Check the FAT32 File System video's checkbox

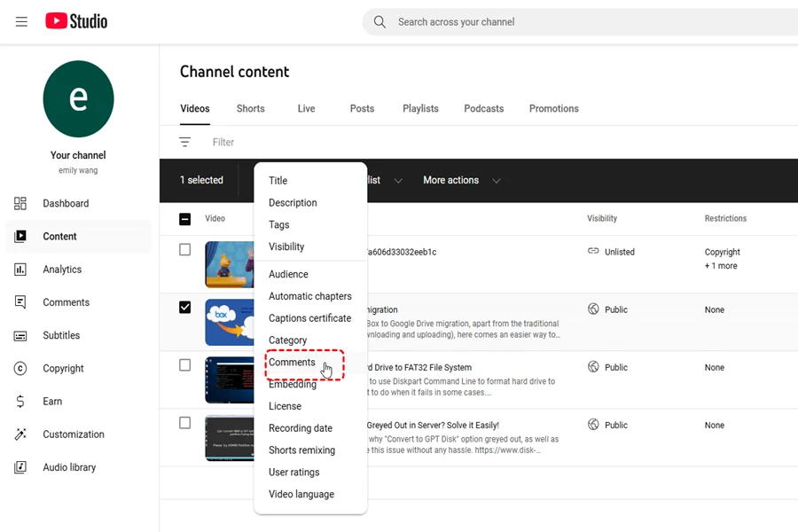click(184, 365)
